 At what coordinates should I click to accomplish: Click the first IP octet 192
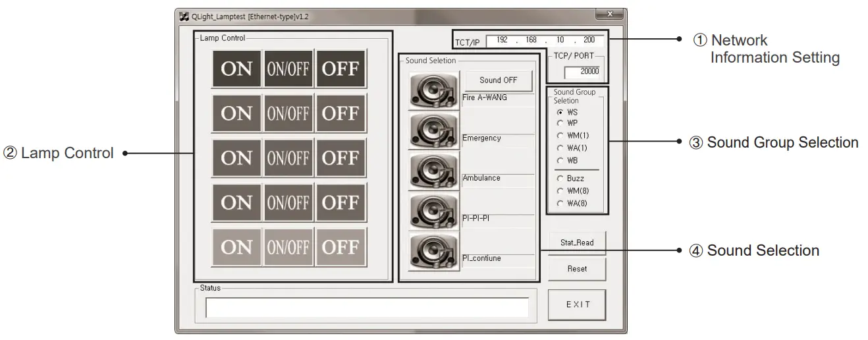502,40
